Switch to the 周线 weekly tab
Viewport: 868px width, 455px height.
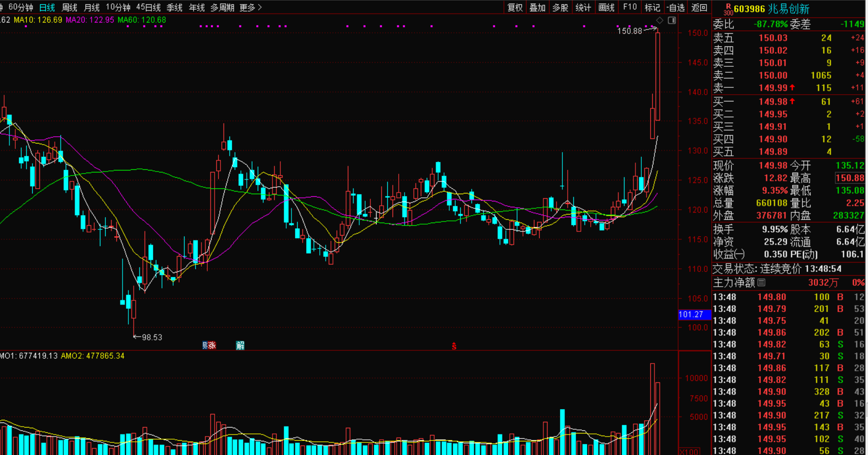click(x=69, y=7)
